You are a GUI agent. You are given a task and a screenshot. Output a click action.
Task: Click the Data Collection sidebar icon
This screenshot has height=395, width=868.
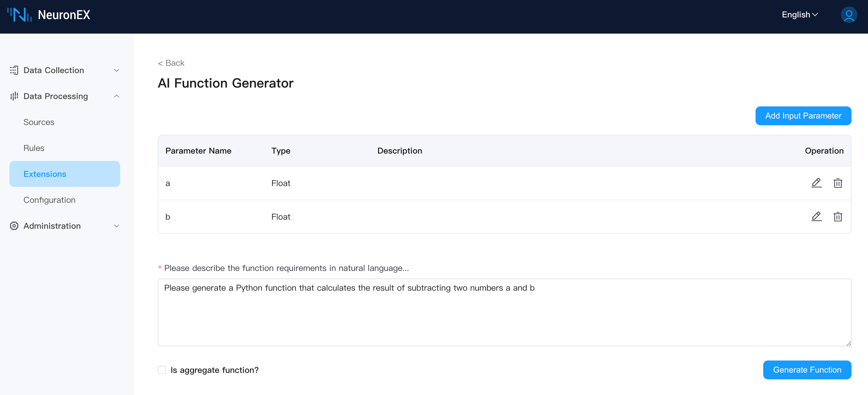click(14, 70)
